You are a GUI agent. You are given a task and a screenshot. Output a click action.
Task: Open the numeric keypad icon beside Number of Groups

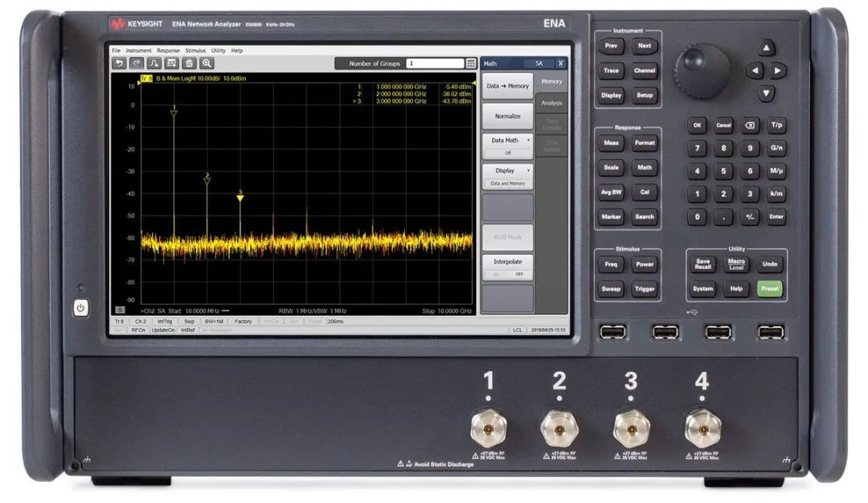click(470, 63)
